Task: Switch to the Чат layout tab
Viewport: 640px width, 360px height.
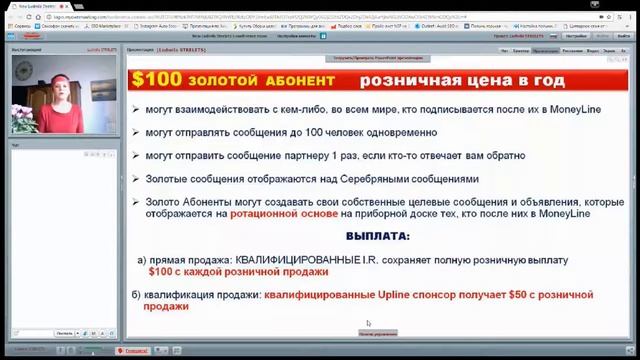Action: 504,51
